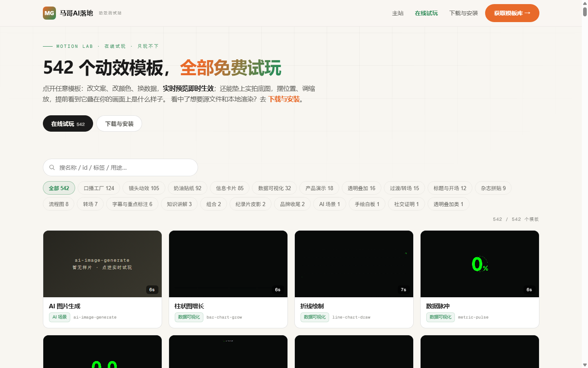Click the MG logo icon
Viewport: 588px width, 368px height.
[49, 13]
